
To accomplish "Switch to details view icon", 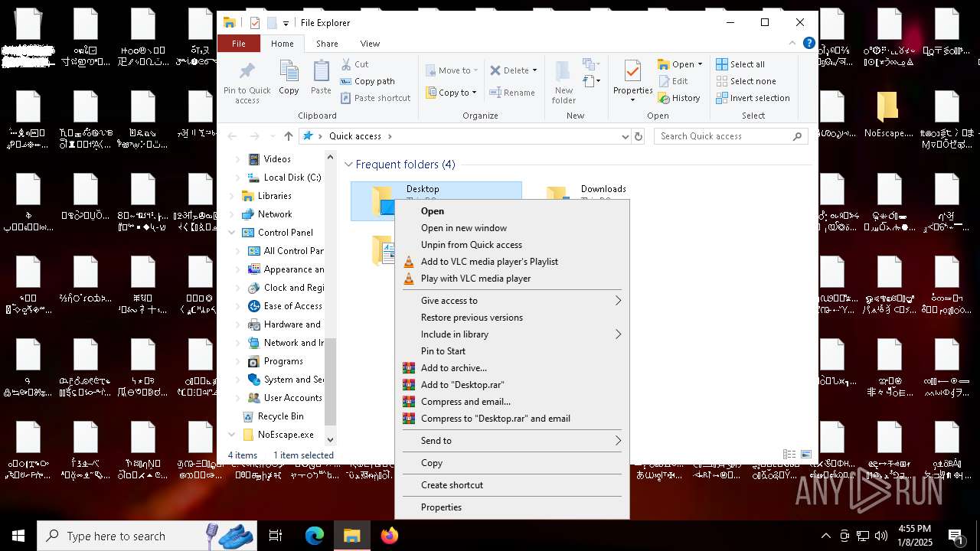I will [x=789, y=455].
